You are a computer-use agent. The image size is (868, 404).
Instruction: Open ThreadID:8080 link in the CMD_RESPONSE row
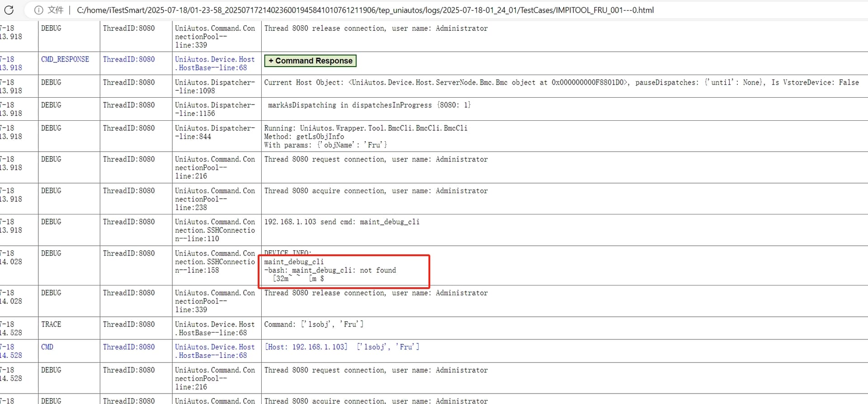pos(128,59)
